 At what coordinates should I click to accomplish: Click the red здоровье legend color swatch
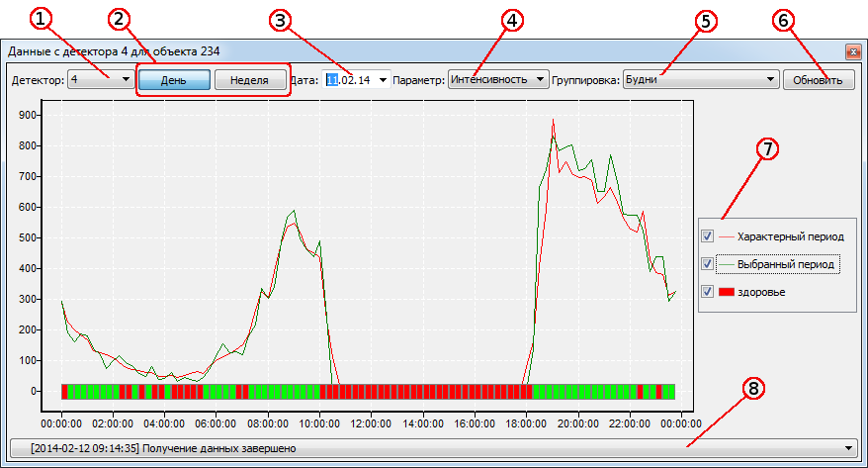(727, 292)
